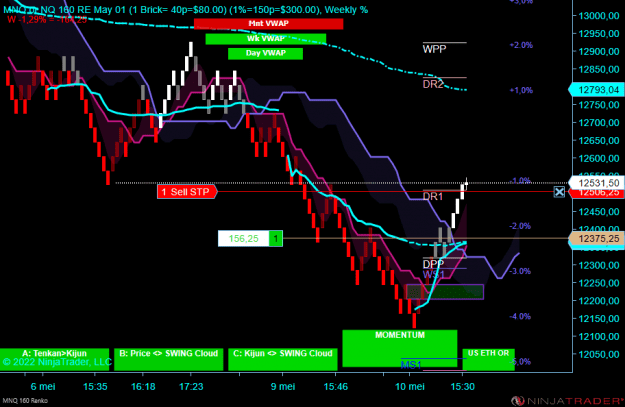This screenshot has width=625, height=407.
Task: Select the DR1 resistance level label
Action: (433, 196)
